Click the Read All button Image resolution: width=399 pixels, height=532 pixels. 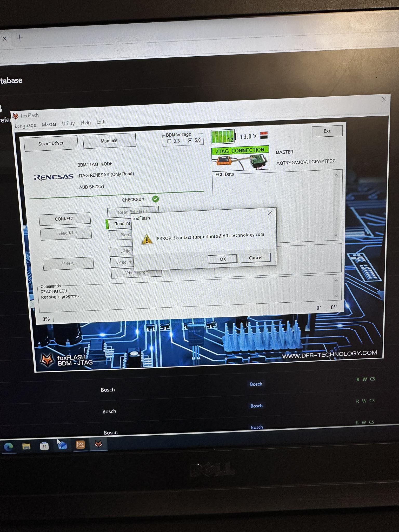point(66,233)
